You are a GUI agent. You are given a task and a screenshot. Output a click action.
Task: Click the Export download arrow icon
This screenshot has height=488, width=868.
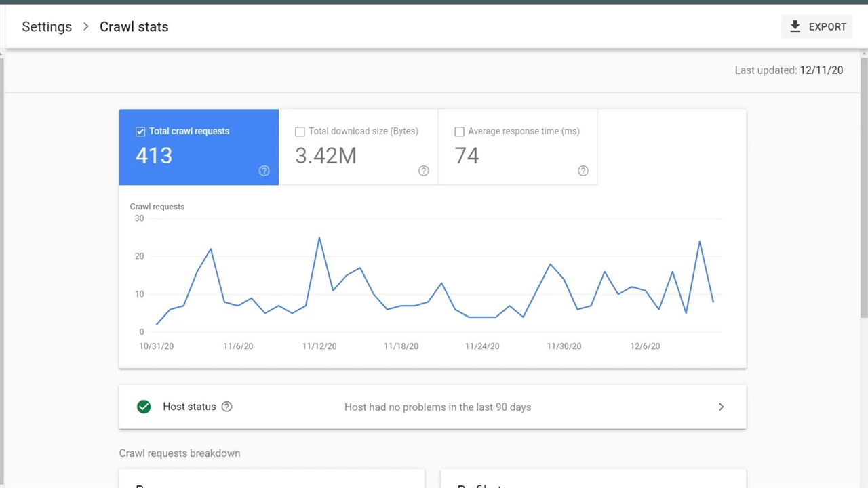coord(795,26)
